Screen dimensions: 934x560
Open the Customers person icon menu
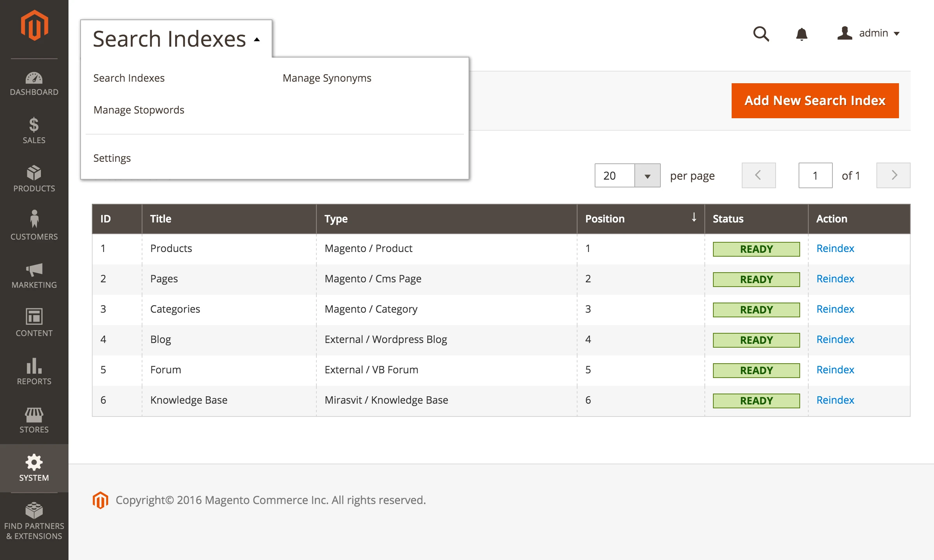[34, 226]
